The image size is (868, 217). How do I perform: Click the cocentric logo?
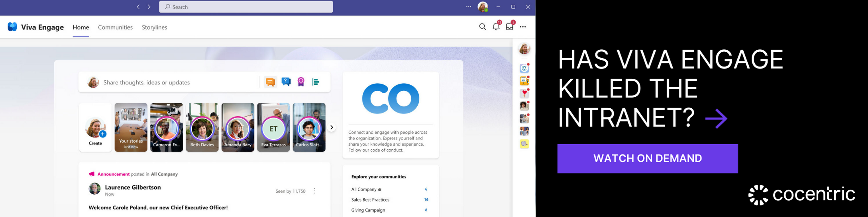coord(801,195)
